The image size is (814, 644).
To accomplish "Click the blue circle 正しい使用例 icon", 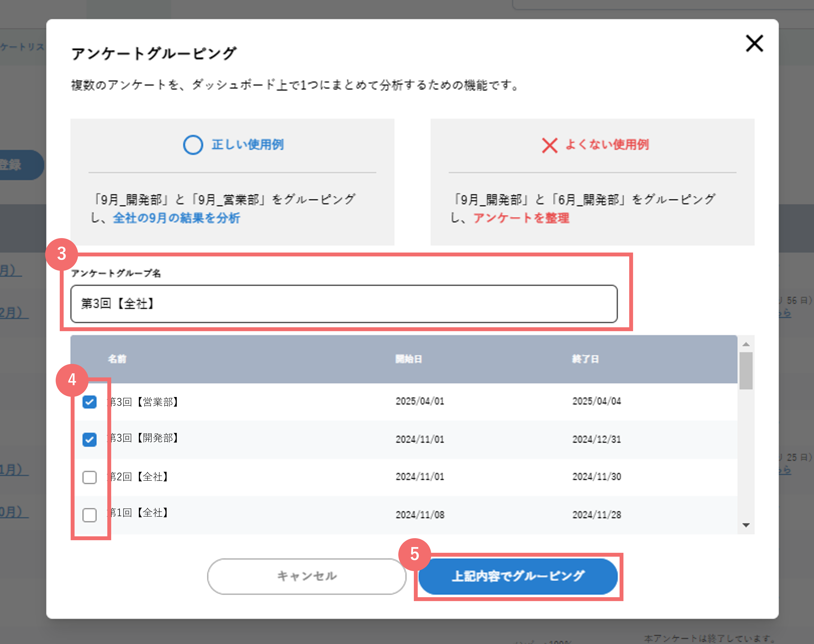I will click(193, 145).
